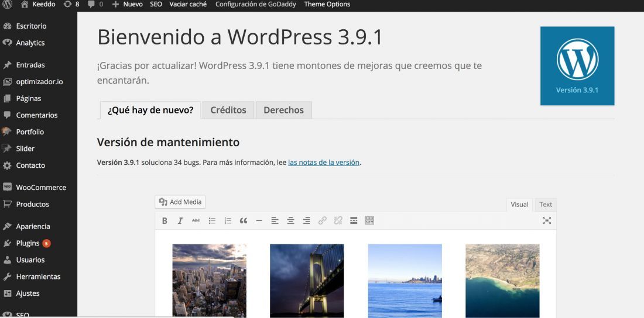Switch to the Derechos tab
The height and width of the screenshot is (318, 644).
point(284,110)
